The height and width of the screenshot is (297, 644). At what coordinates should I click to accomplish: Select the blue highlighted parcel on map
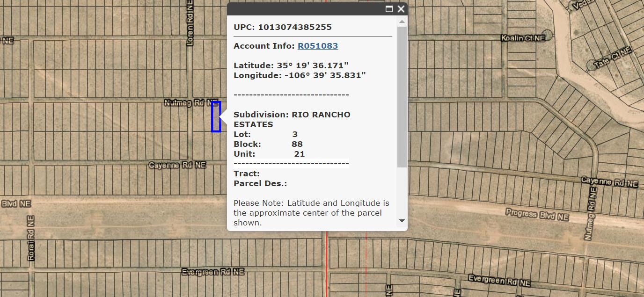point(216,117)
